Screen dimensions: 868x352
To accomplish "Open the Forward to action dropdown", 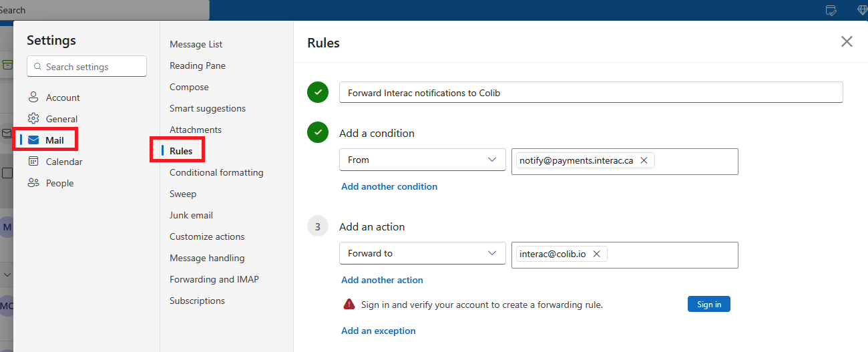I will (422, 253).
